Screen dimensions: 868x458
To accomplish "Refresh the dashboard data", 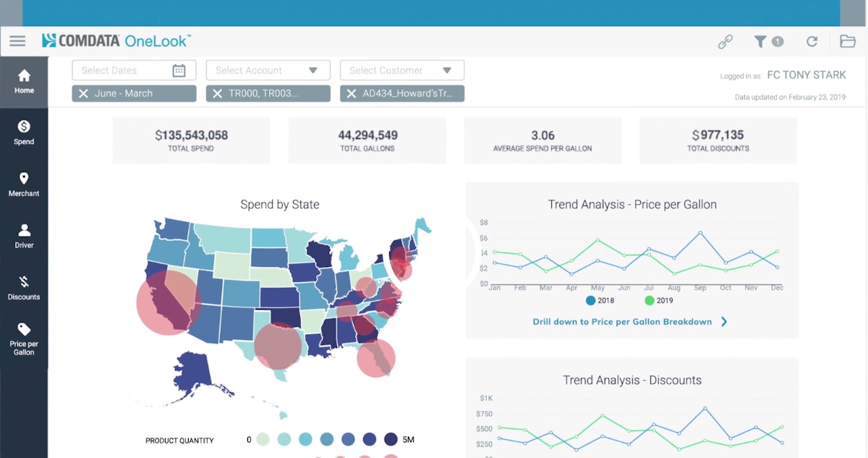I will [x=812, y=41].
